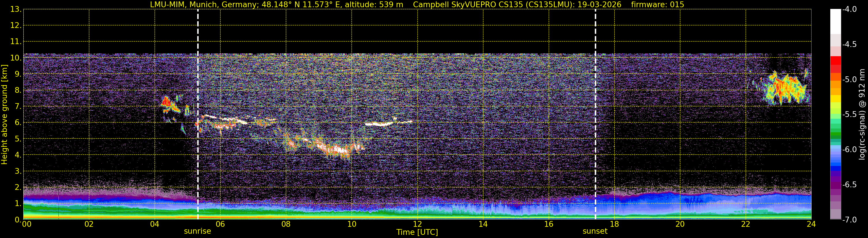Click the colorbar tick label '-6.5'
Viewport: 868px width, 238px height.
point(850,184)
